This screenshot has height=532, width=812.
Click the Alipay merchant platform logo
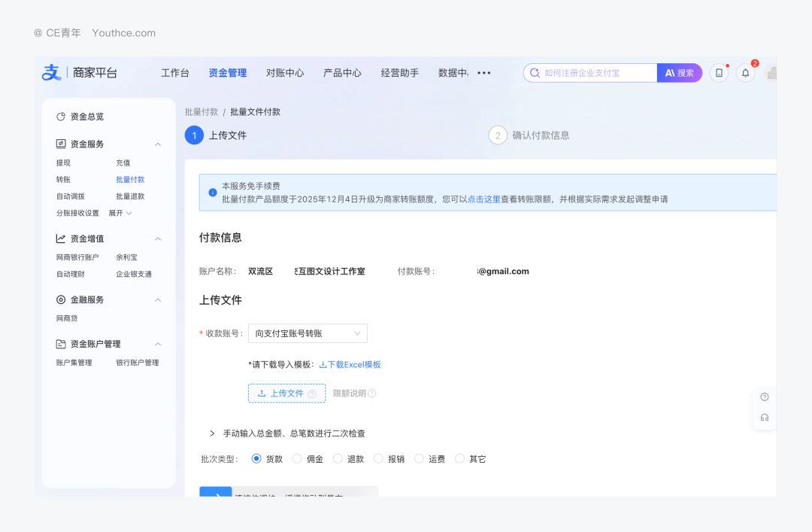51,72
